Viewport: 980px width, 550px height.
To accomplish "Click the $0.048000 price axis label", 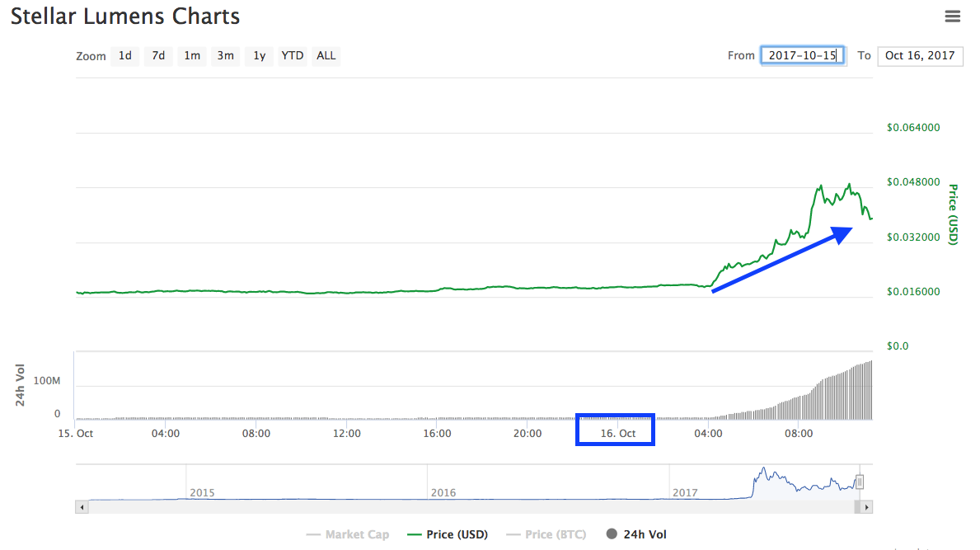I will coord(913,182).
